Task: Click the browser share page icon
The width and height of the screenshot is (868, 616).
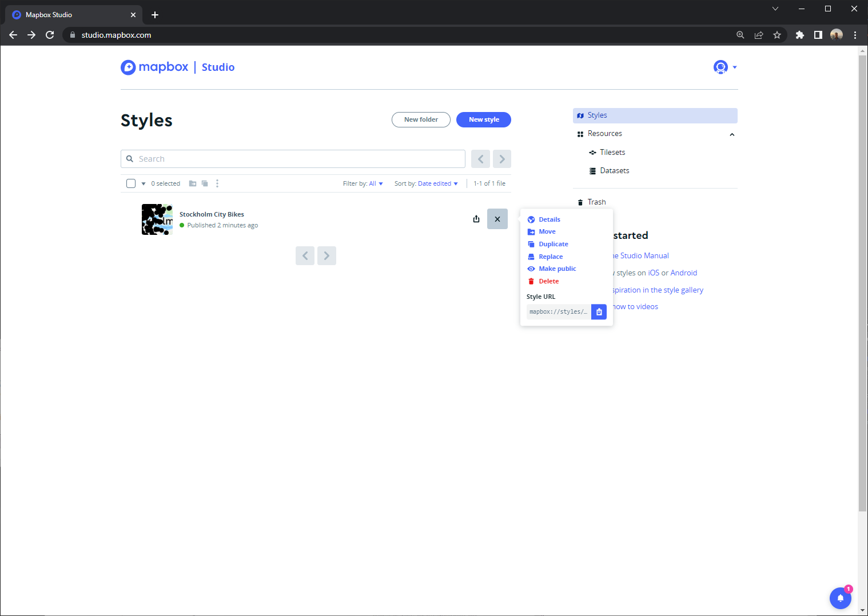Action: point(759,35)
